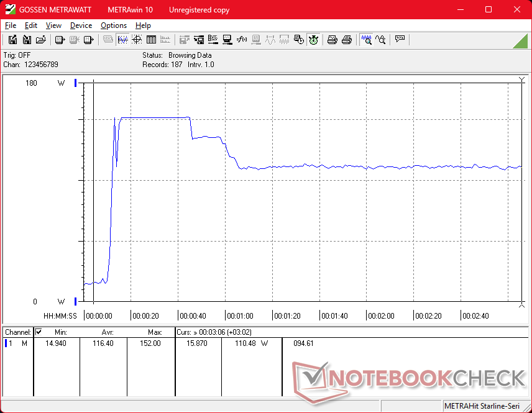Click the upper blue Y-axis scale marker at 180

tap(76, 83)
